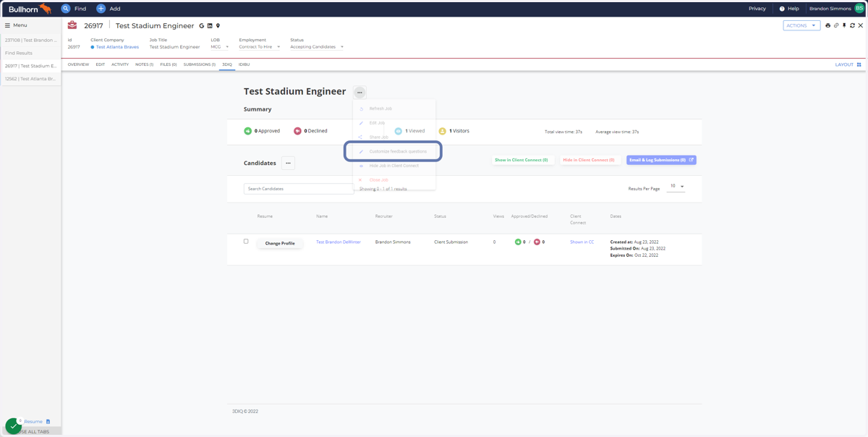Click the Resume link at the bottom left

point(33,422)
